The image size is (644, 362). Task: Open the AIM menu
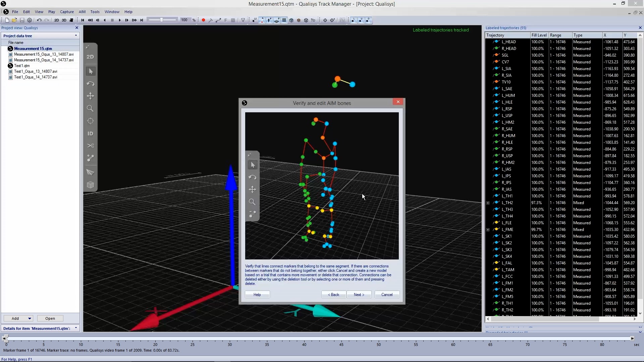tap(82, 12)
